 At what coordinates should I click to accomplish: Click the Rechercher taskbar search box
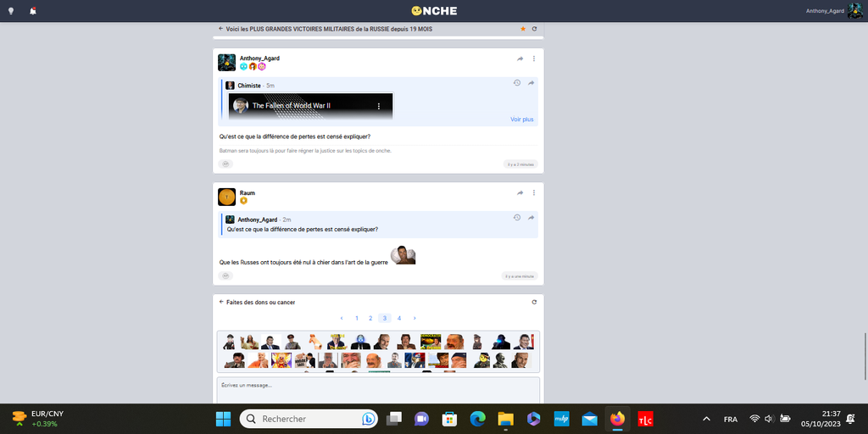pyautogui.click(x=310, y=419)
